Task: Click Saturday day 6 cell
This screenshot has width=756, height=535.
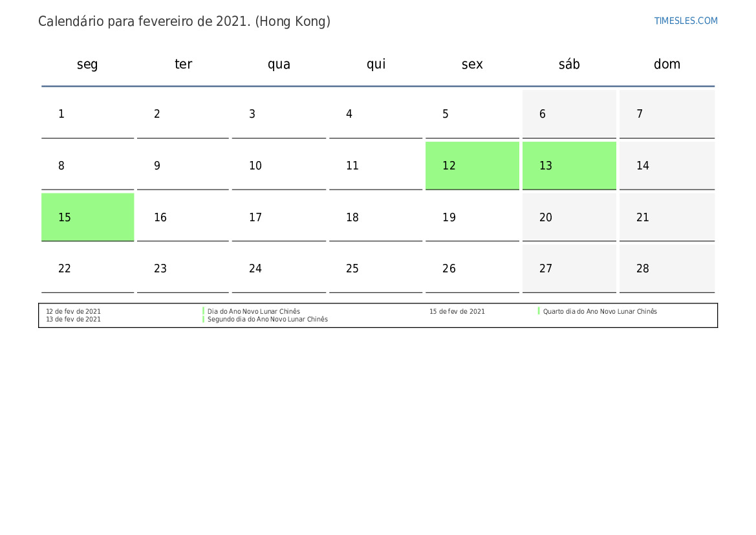Action: pos(569,114)
